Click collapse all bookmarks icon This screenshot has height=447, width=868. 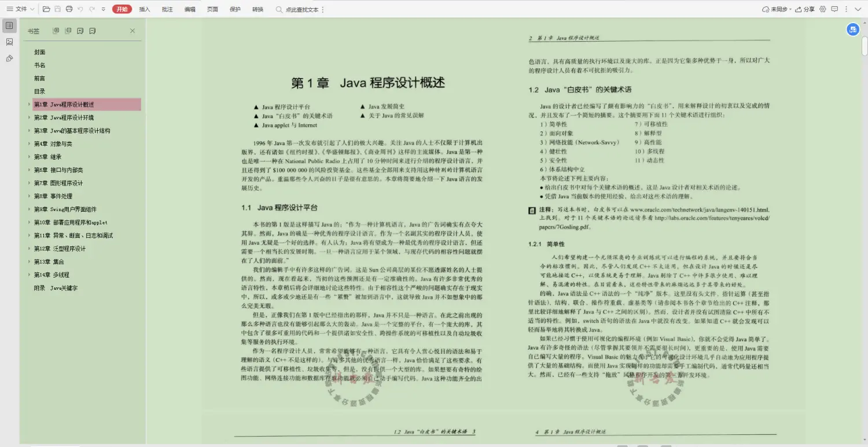tap(68, 31)
